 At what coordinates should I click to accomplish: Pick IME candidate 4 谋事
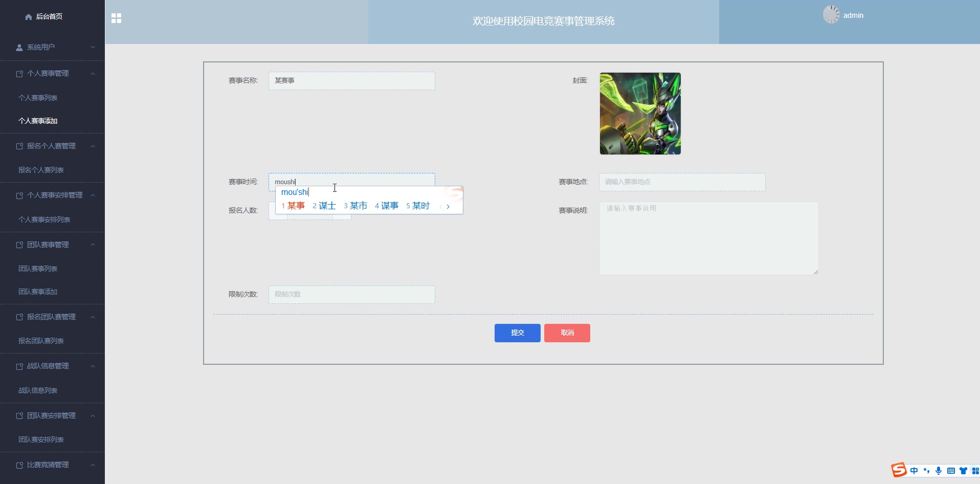coord(387,206)
